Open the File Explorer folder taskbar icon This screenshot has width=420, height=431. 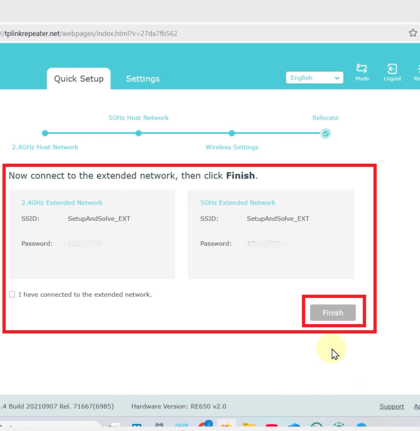pos(249,426)
